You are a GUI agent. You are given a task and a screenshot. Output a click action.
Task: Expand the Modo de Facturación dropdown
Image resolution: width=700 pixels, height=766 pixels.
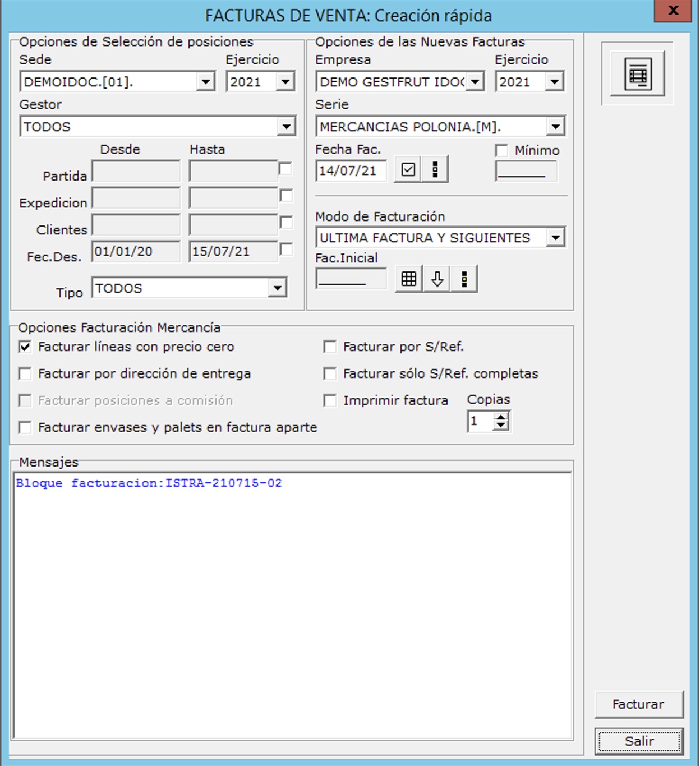coord(555,238)
